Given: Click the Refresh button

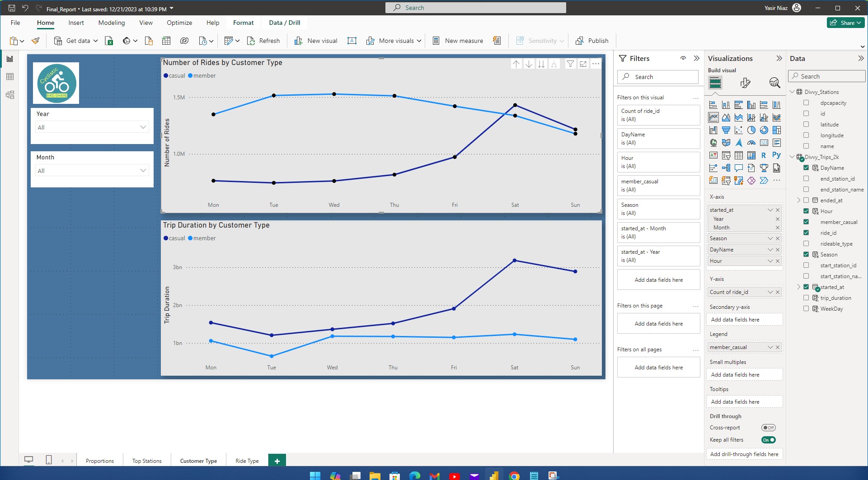Looking at the screenshot, I should (263, 41).
